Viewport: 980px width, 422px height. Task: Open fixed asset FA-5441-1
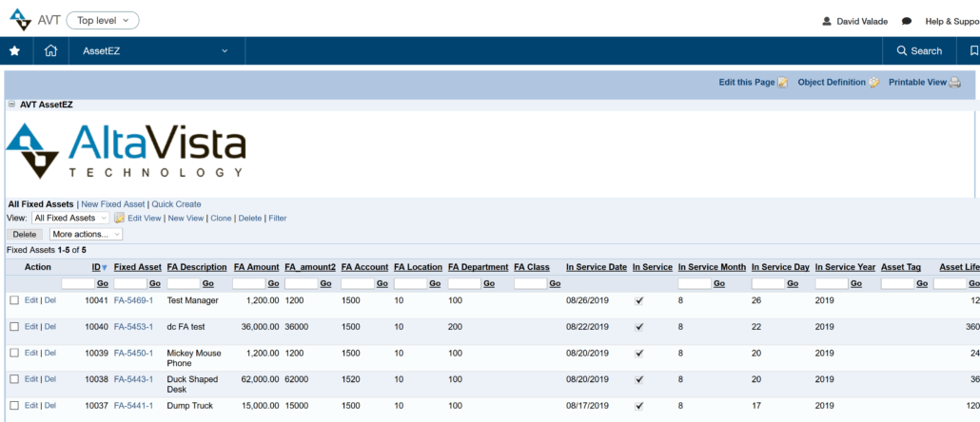coord(133,405)
